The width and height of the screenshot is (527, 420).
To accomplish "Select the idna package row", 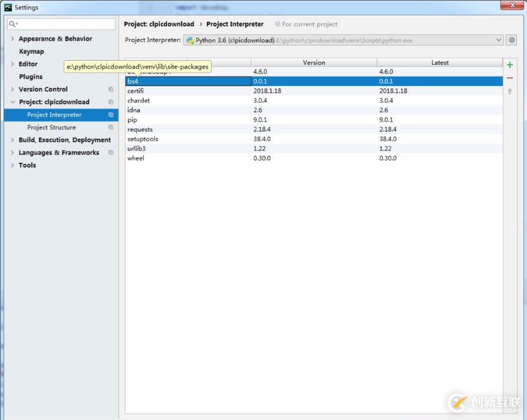I will [314, 110].
